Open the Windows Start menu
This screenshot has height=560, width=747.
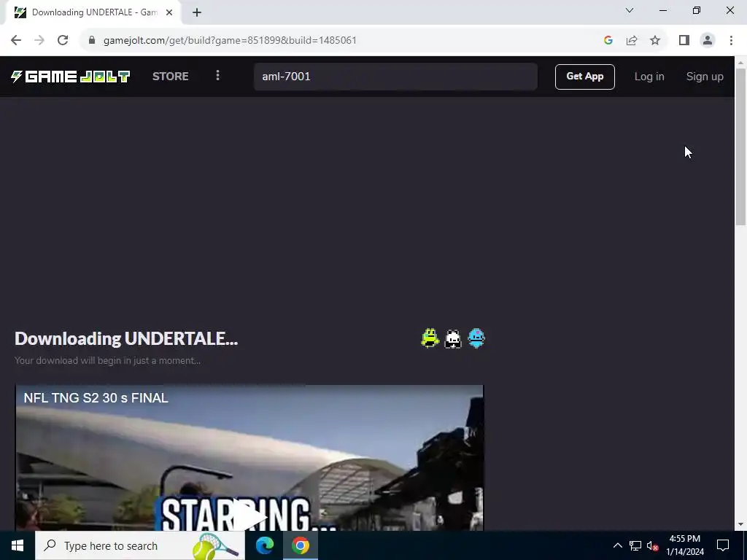(18, 545)
